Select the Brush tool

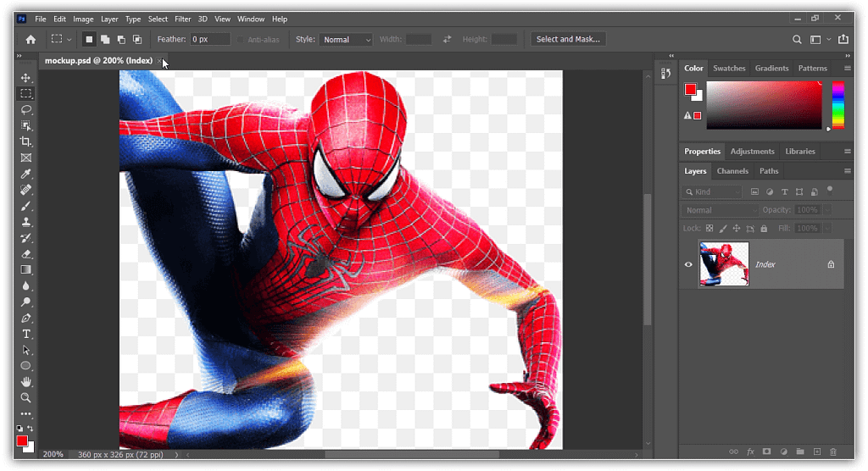pyautogui.click(x=26, y=206)
